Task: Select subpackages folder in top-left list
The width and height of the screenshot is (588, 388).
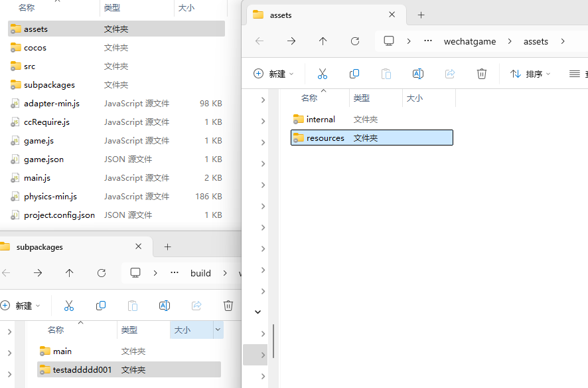Action: click(116, 85)
